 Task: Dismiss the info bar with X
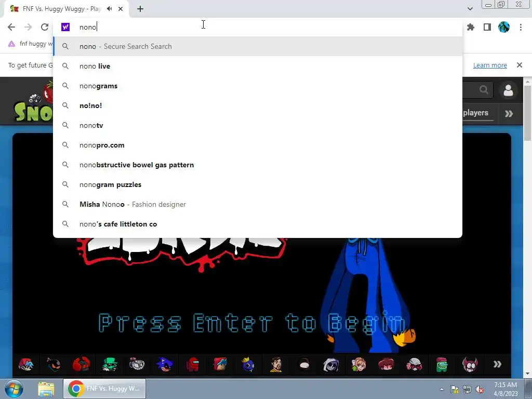click(x=519, y=65)
